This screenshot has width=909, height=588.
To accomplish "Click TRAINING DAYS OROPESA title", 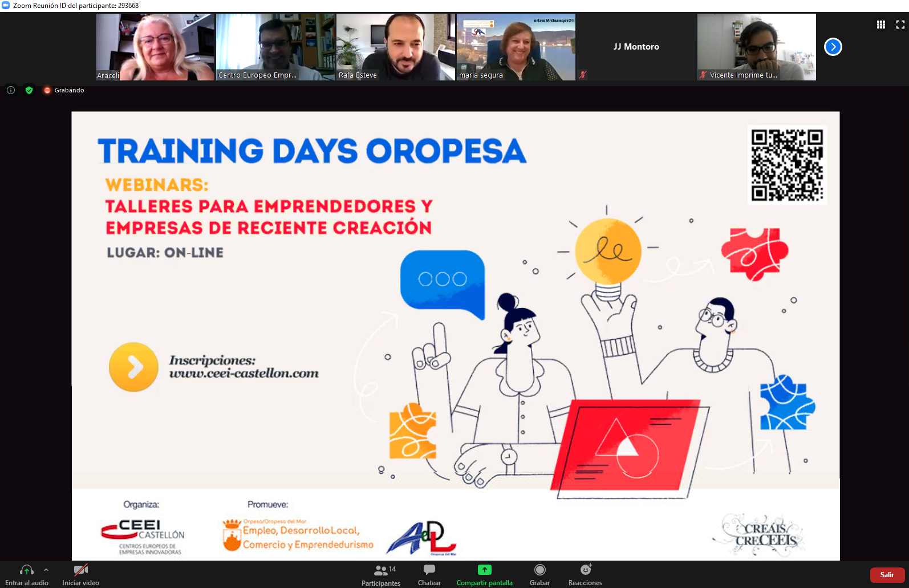I will (312, 151).
